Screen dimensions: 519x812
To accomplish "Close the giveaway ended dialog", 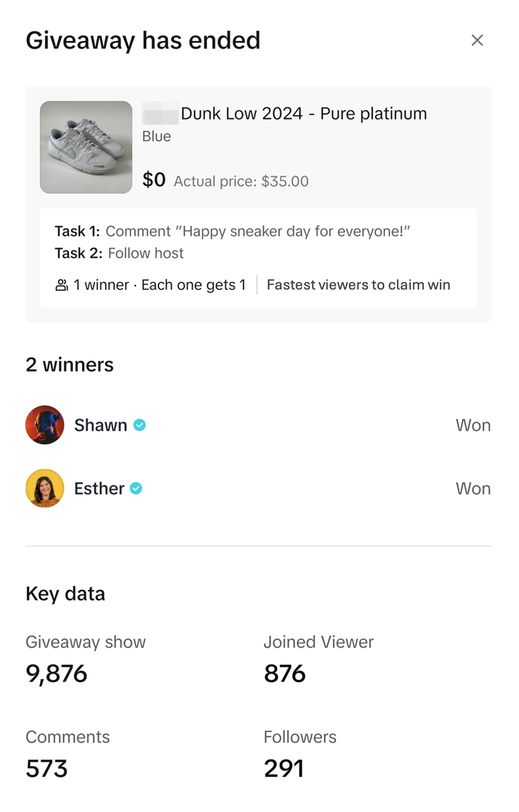I will tap(477, 40).
